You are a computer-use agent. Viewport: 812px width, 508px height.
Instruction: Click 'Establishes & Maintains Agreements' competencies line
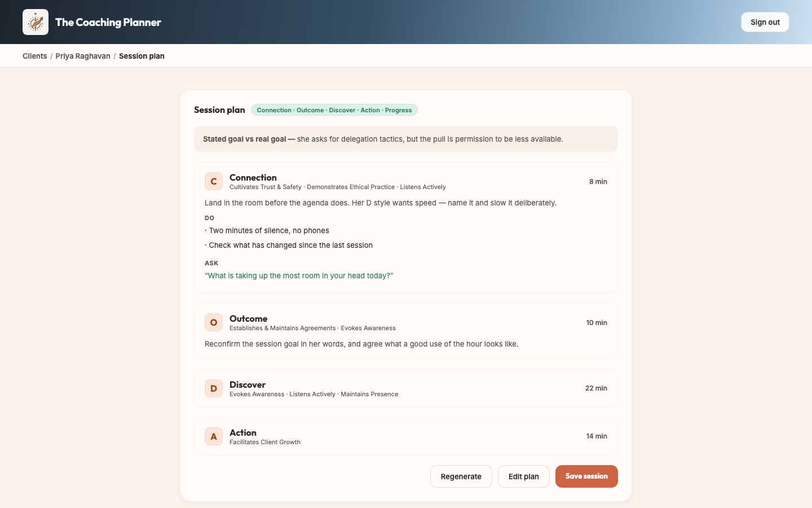click(x=312, y=328)
